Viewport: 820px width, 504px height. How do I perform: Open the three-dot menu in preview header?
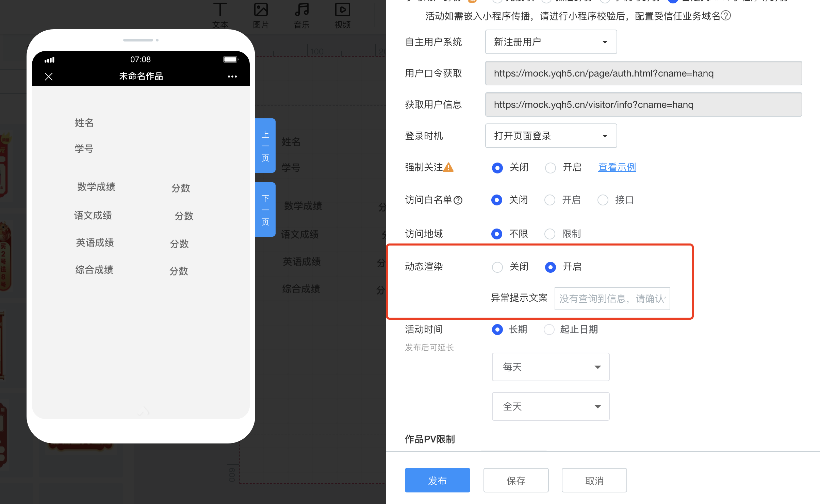coord(232,77)
